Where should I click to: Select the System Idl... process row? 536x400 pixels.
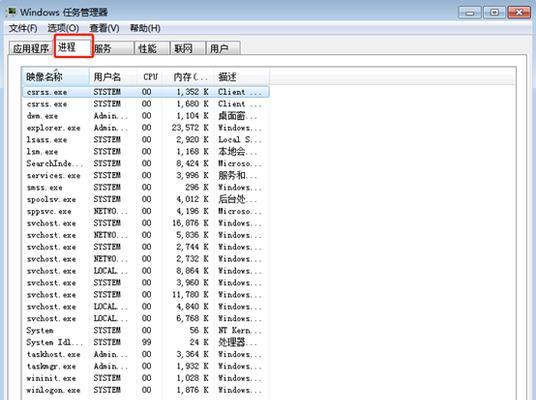[146, 342]
